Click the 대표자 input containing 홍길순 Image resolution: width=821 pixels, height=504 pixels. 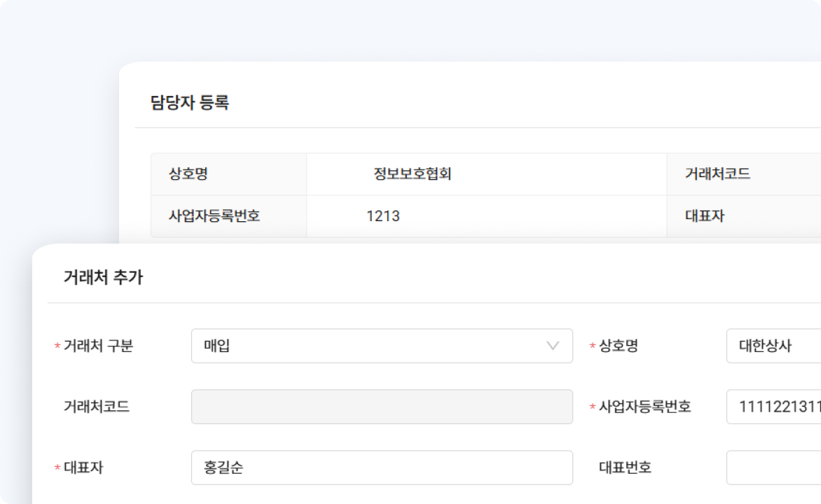click(x=382, y=468)
